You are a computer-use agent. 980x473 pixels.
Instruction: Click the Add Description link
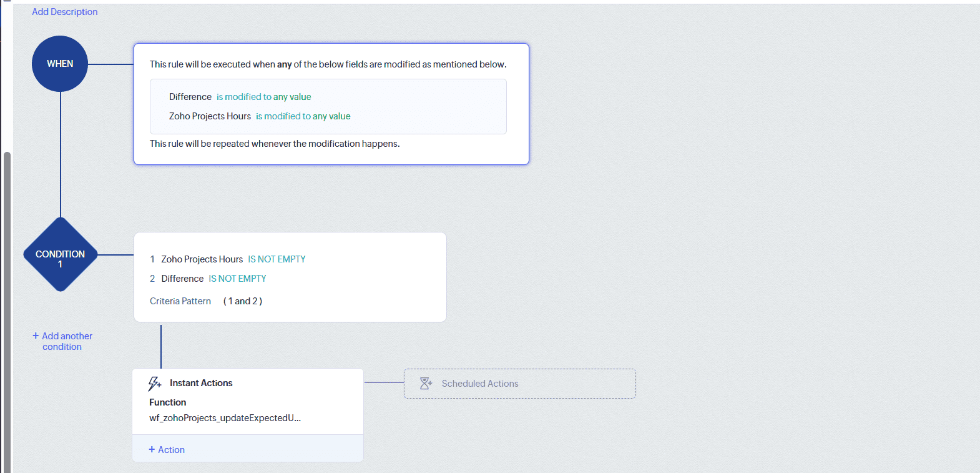(x=64, y=12)
